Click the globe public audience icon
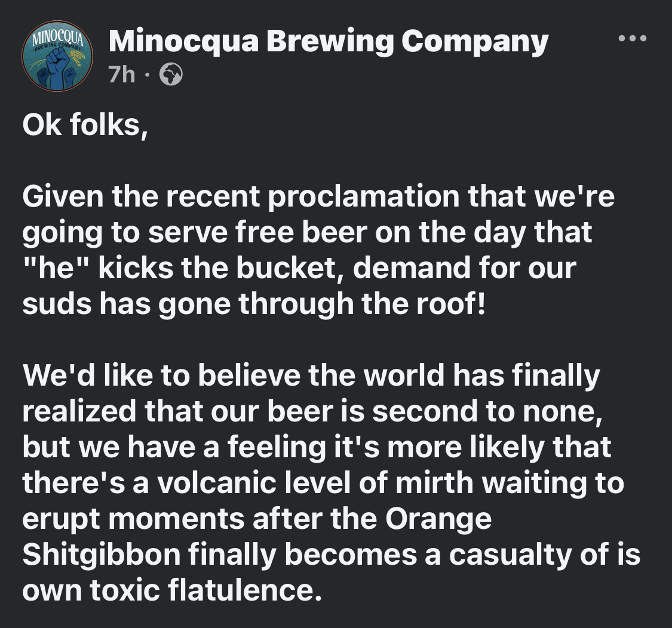This screenshot has width=672, height=628. click(171, 75)
